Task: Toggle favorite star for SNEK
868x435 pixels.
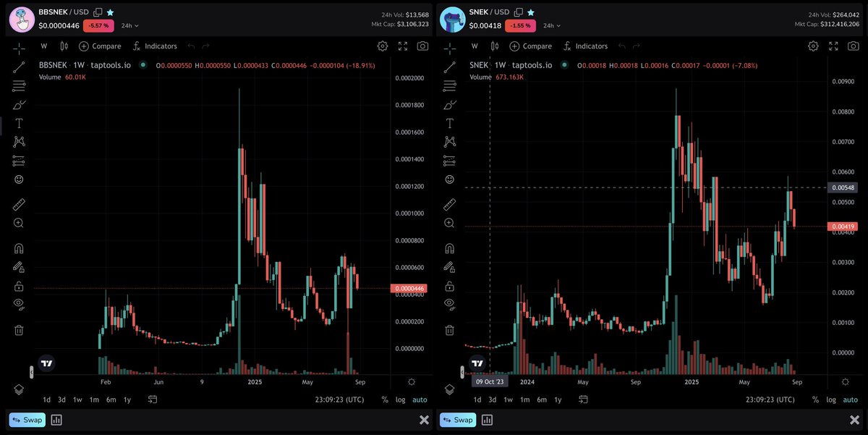Action: pos(530,12)
